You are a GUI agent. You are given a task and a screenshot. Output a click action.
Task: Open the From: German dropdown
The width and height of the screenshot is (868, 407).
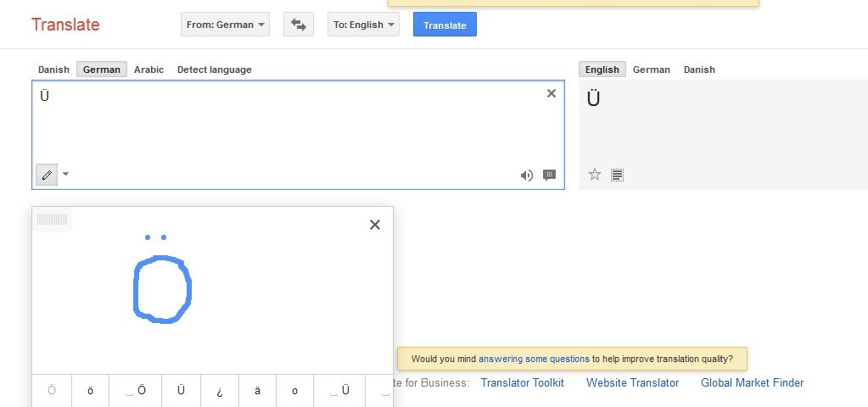point(225,25)
